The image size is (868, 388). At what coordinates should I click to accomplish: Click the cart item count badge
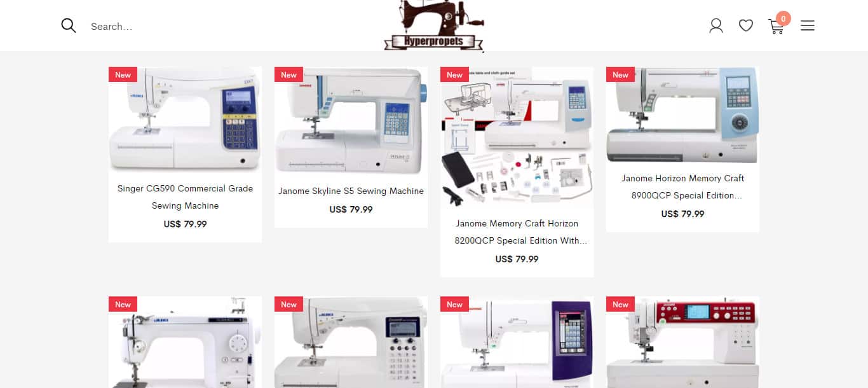tap(783, 19)
